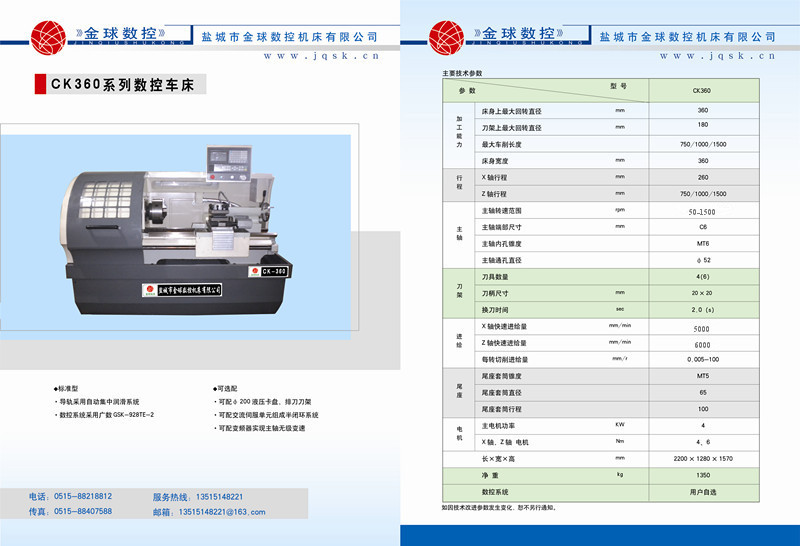Viewport: 800px width, 546px height.
Task: Click the red globe logo above the parameter table
Action: tap(446, 37)
